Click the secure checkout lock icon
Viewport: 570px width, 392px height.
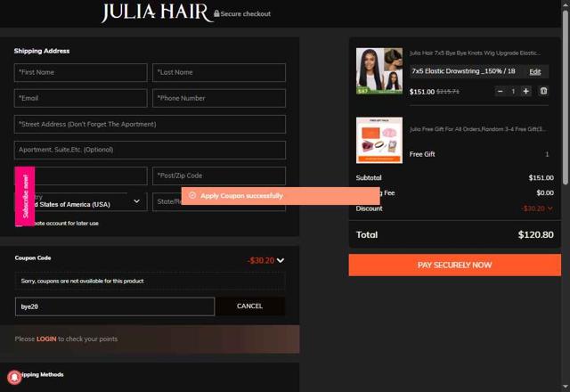216,13
